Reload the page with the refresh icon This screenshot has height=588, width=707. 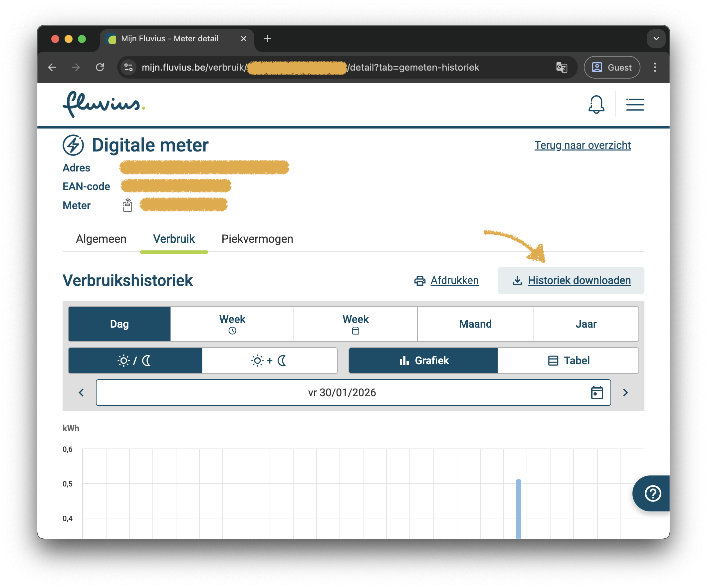click(100, 67)
